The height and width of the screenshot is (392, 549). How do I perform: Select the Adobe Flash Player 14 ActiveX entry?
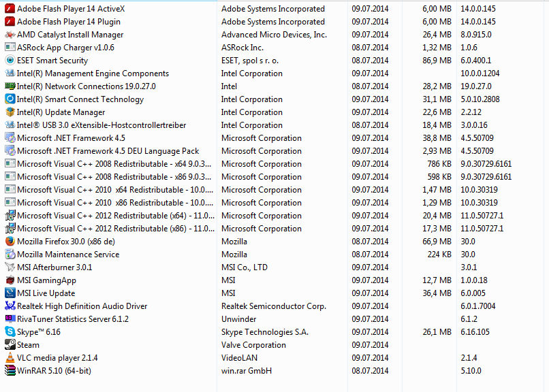tap(71, 9)
